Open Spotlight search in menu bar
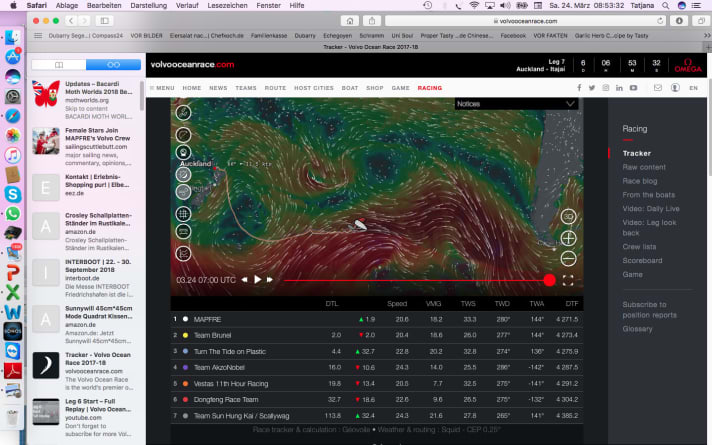 (x=665, y=5)
